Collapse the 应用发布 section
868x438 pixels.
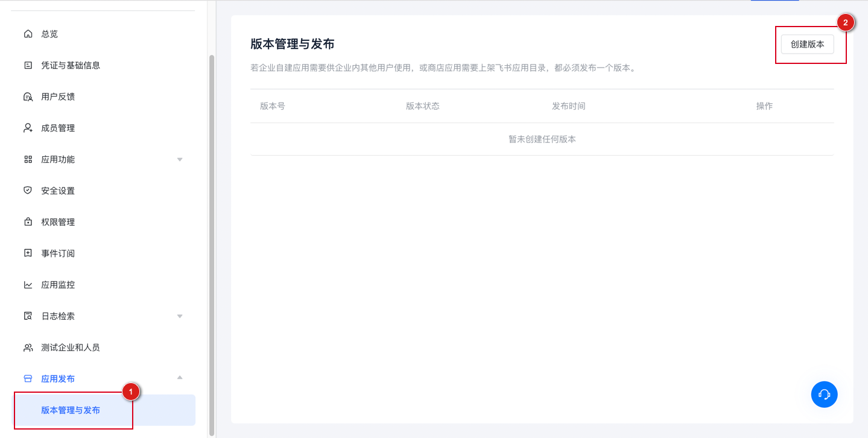click(179, 376)
